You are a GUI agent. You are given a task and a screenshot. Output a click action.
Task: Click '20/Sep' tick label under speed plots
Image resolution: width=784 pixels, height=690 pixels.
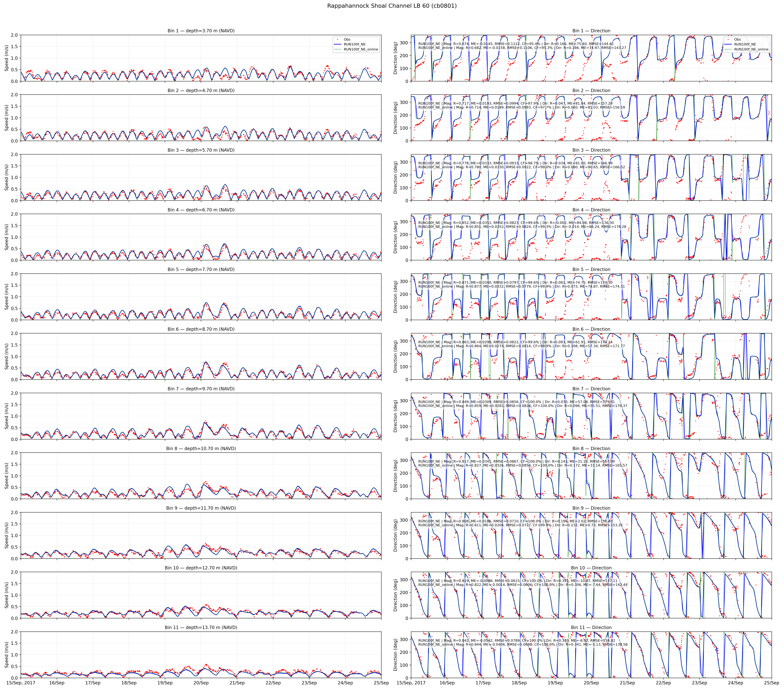(201, 683)
